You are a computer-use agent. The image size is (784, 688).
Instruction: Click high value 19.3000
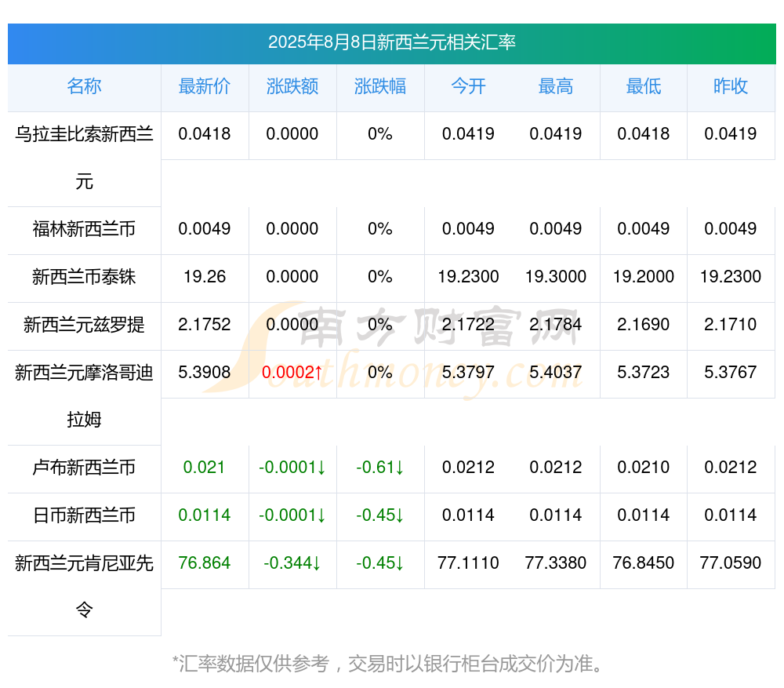[556, 276]
